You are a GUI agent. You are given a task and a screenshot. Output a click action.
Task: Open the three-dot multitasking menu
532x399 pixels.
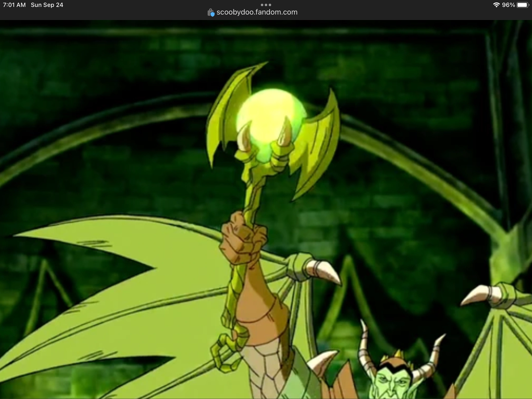pyautogui.click(x=266, y=5)
